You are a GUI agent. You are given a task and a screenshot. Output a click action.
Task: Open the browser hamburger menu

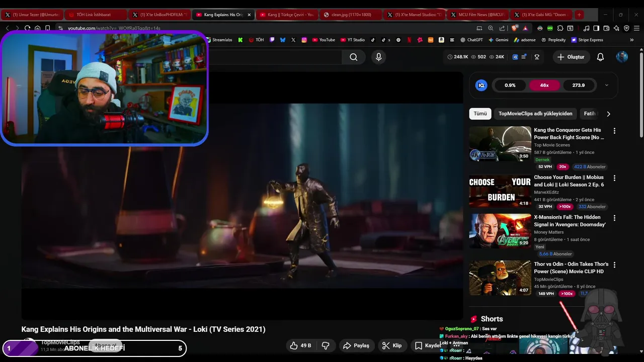pyautogui.click(x=636, y=29)
